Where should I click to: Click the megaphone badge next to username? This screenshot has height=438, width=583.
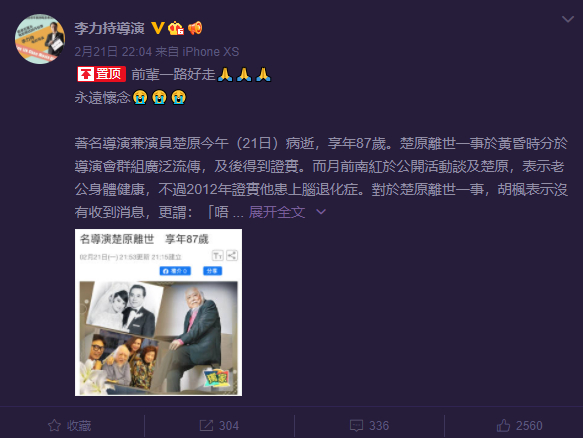[x=195, y=28]
